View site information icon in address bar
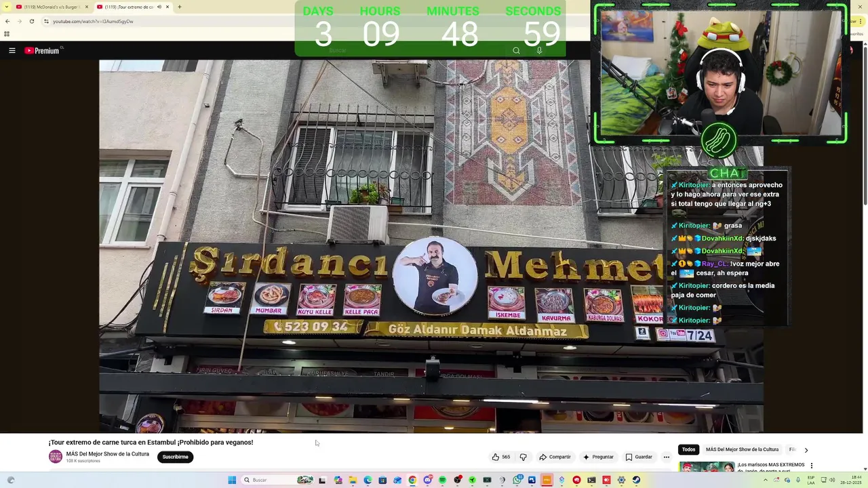The height and width of the screenshot is (488, 868). (46, 21)
